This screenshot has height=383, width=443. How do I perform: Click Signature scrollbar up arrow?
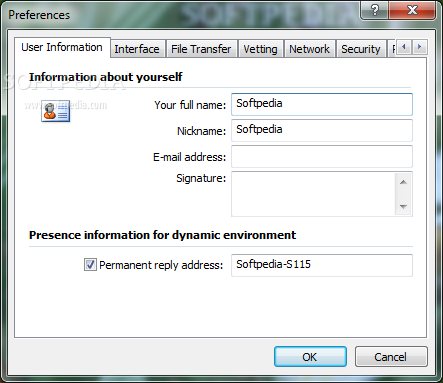tap(403, 182)
